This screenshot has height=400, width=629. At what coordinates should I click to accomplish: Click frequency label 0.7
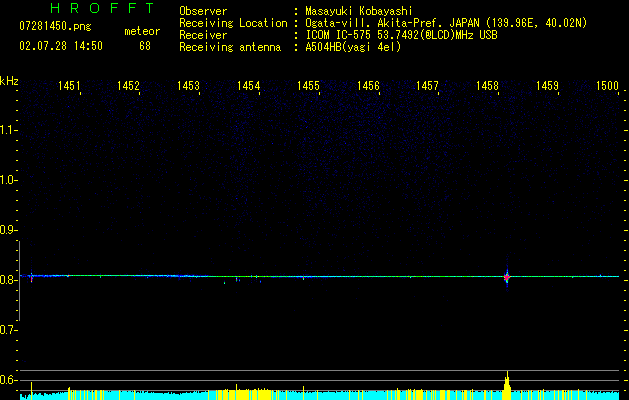8,330
